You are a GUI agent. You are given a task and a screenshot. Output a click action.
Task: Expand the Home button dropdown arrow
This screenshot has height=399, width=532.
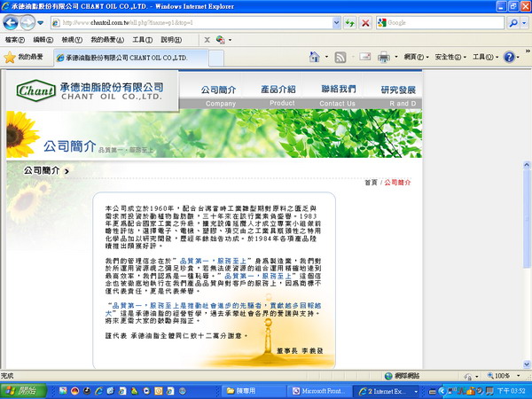[326, 57]
